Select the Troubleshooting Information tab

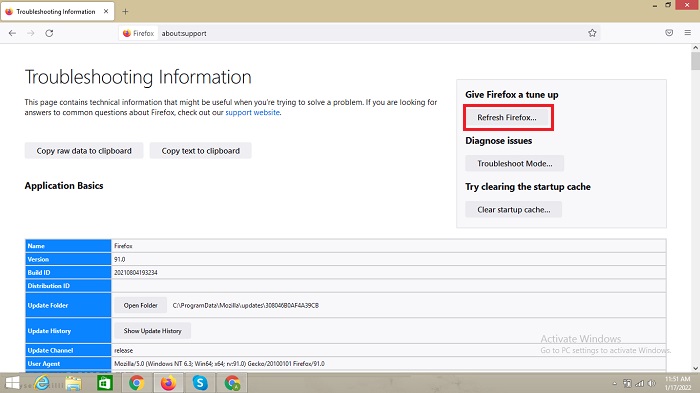click(x=57, y=12)
